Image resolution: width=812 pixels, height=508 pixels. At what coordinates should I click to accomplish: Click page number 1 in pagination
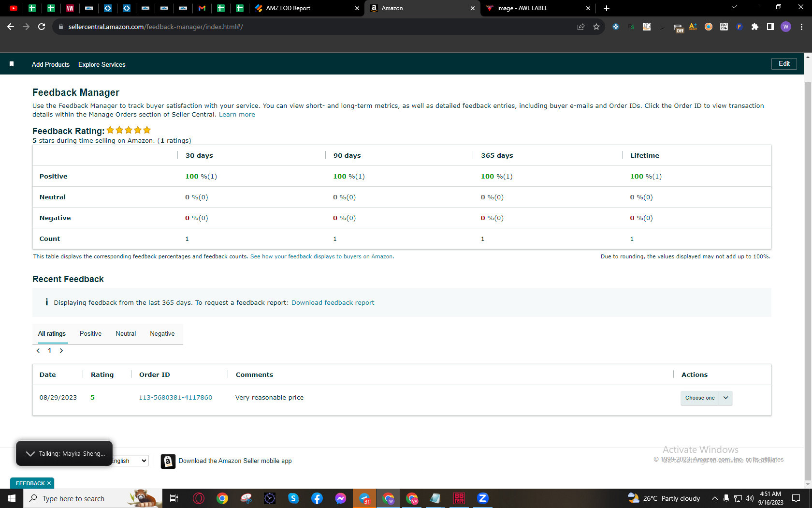(49, 351)
